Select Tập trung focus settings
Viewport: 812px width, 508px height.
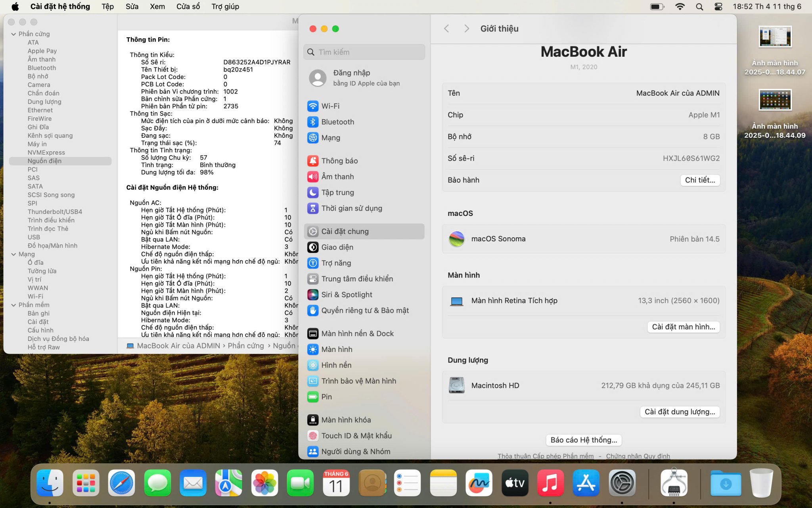point(364,192)
